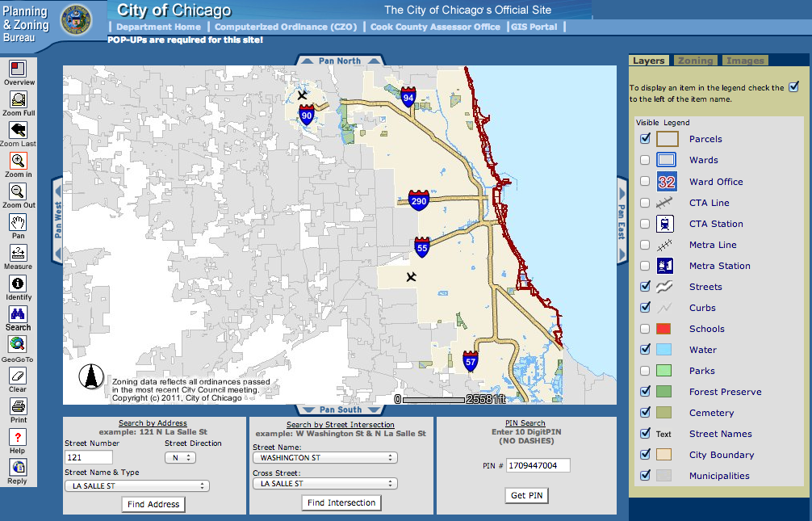
Task: Show the CTA Line layer
Action: point(645,202)
